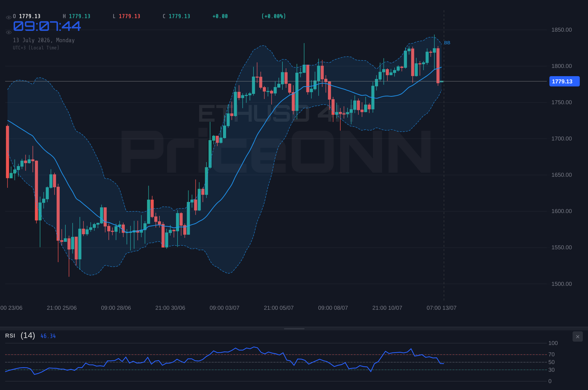Click the 1550.00 price axis label
The width and height of the screenshot is (588, 390).
[x=562, y=247]
